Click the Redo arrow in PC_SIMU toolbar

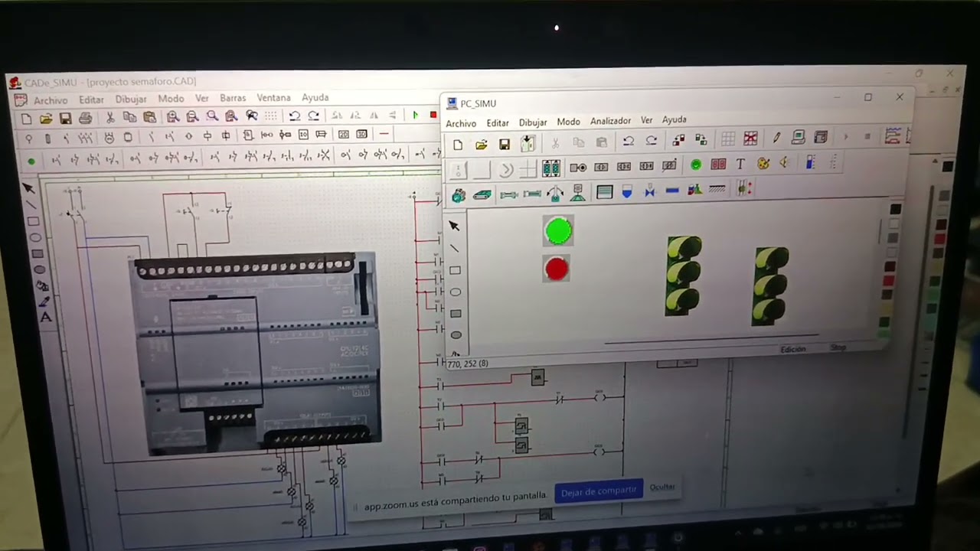coord(651,141)
